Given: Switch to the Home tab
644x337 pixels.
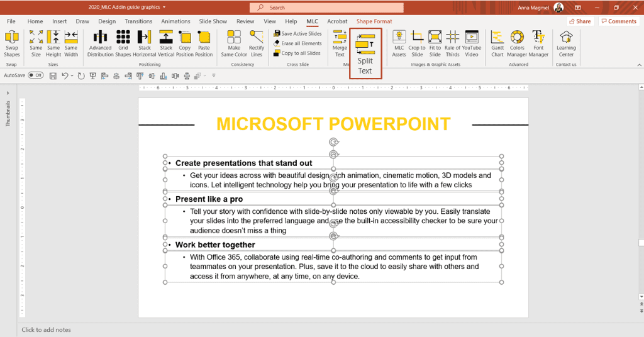Looking at the screenshot, I should point(35,21).
